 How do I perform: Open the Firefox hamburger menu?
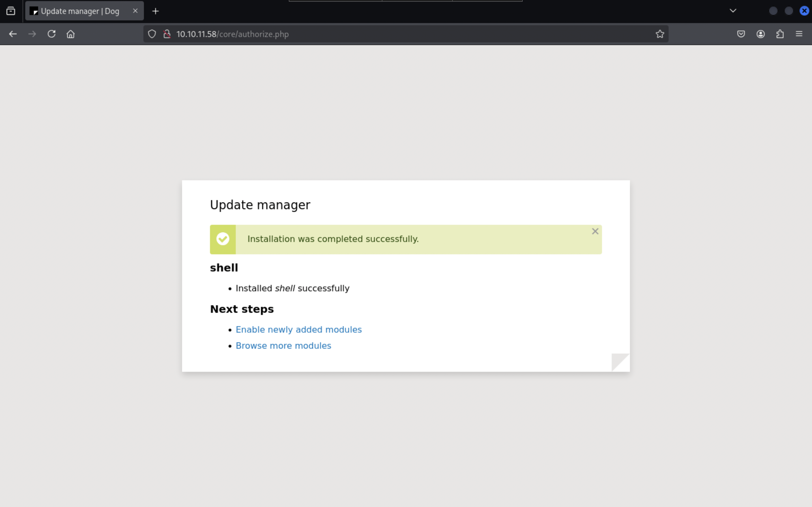coord(799,34)
